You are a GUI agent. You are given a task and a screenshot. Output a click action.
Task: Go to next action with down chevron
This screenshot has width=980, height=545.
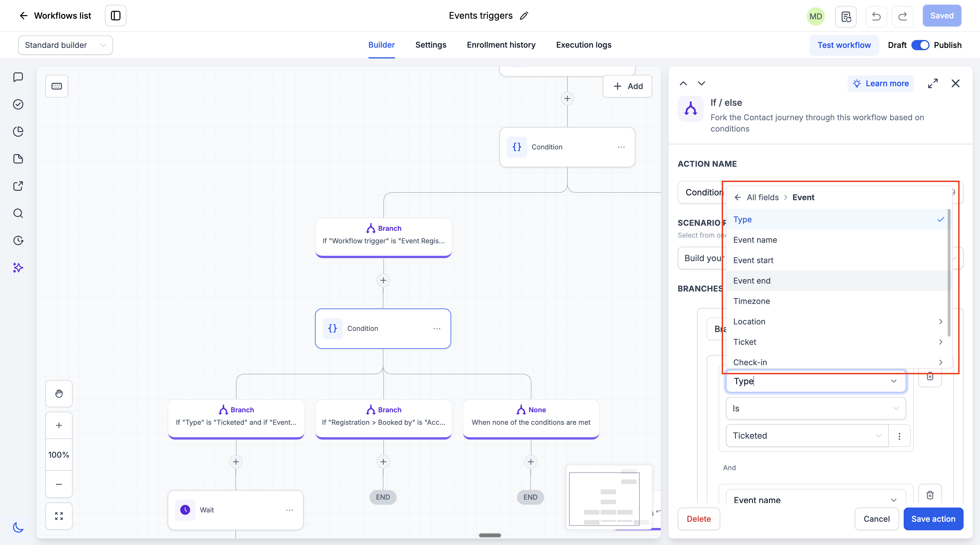point(702,83)
